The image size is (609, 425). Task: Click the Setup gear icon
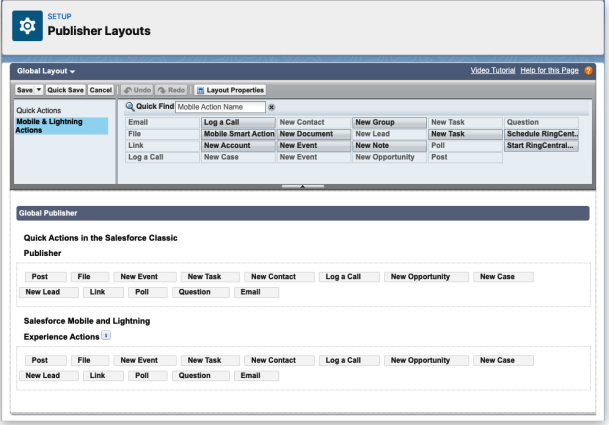[27, 26]
